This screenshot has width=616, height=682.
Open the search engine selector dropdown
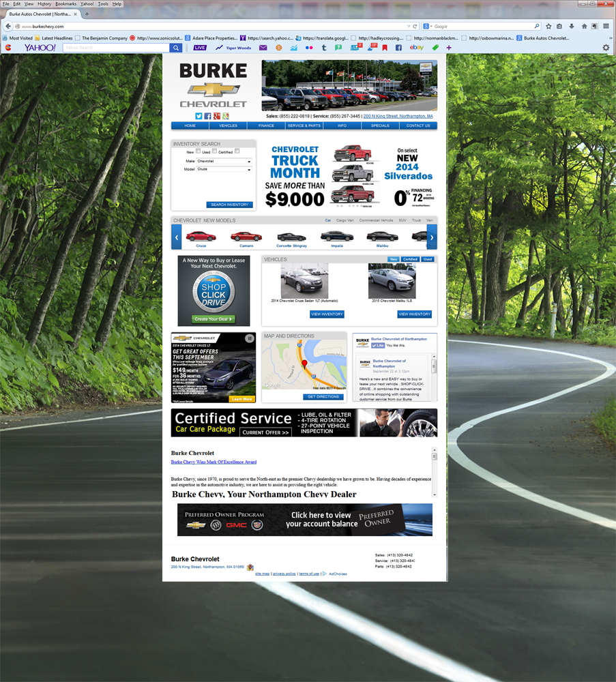click(428, 27)
